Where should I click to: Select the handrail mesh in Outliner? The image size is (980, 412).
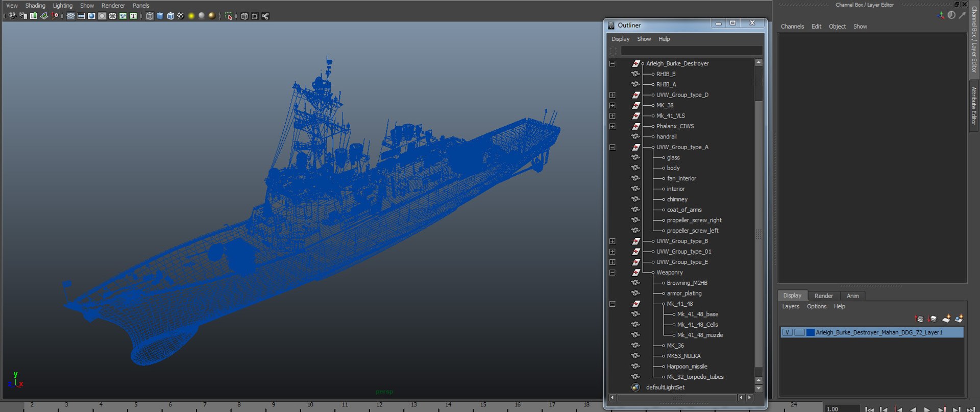coord(666,137)
